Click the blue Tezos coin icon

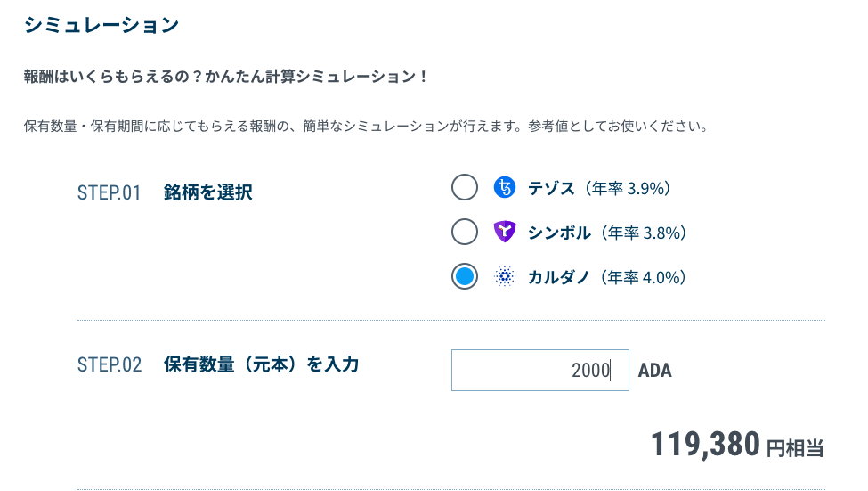(504, 187)
